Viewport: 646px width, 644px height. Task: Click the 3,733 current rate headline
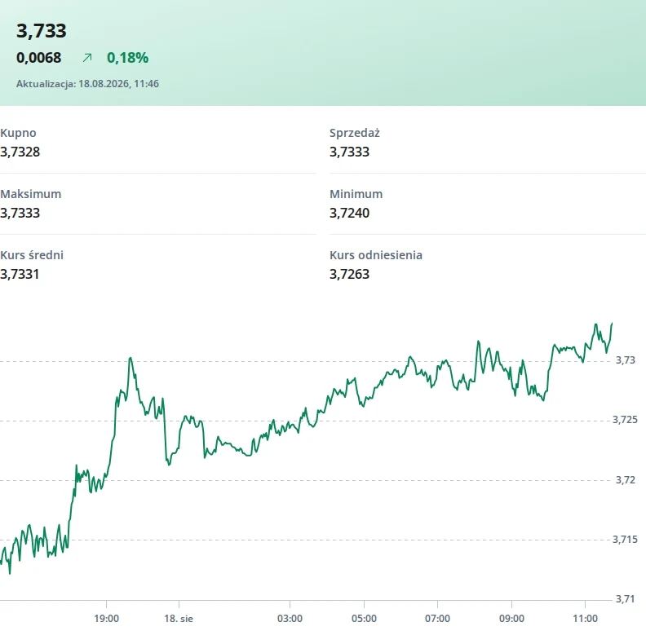(x=42, y=31)
